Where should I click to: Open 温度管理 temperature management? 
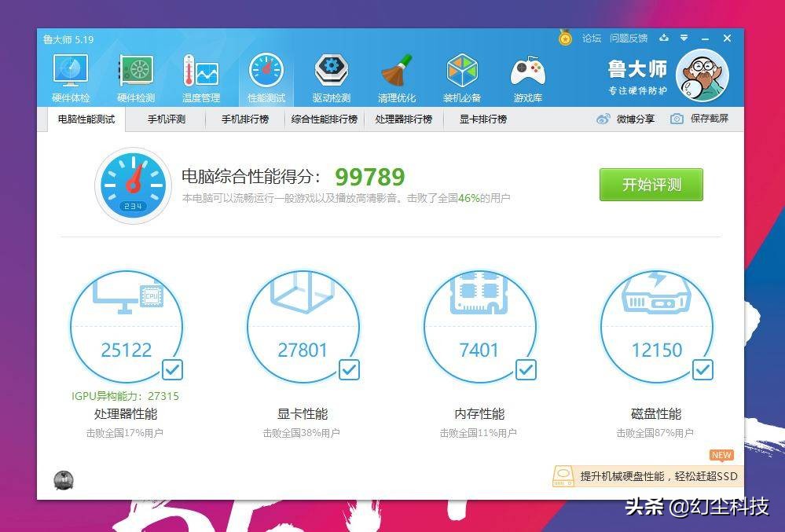[x=200, y=76]
